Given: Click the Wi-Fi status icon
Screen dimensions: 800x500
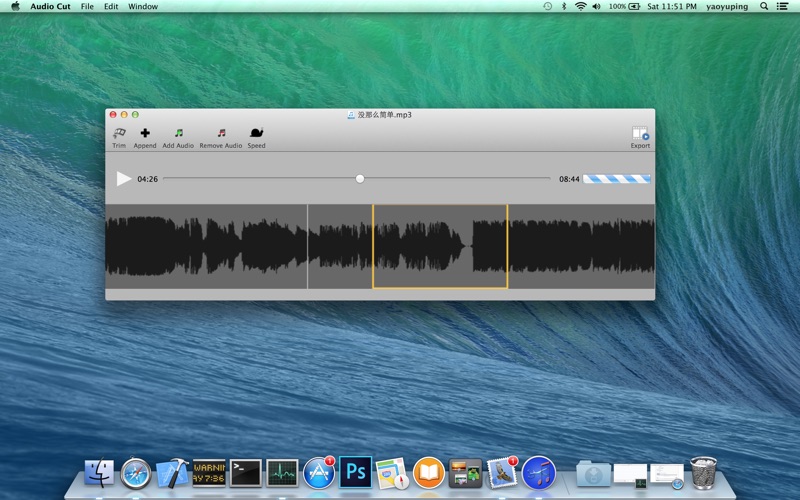Looking at the screenshot, I should click(580, 6).
